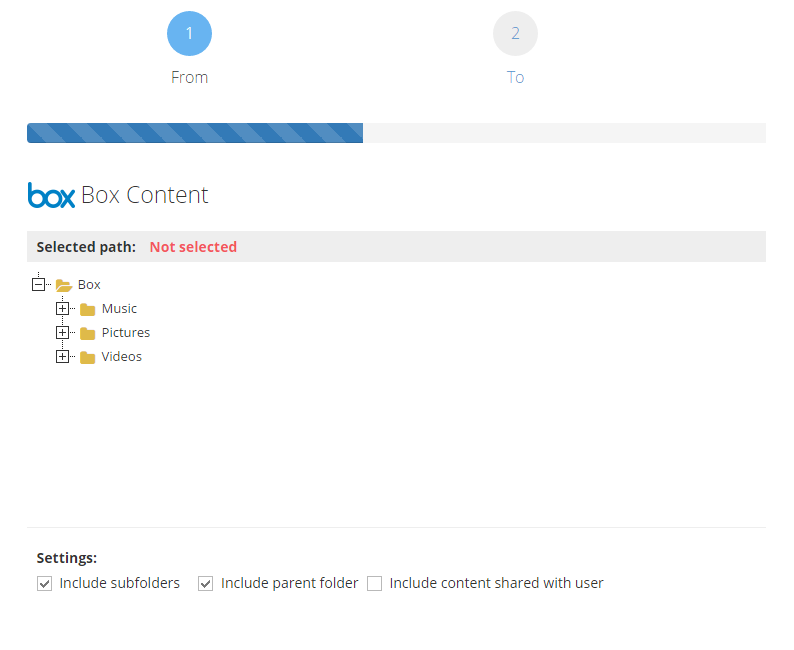This screenshot has height=650, width=794.
Task: Expand the Pictures folder node
Action: click(62, 333)
